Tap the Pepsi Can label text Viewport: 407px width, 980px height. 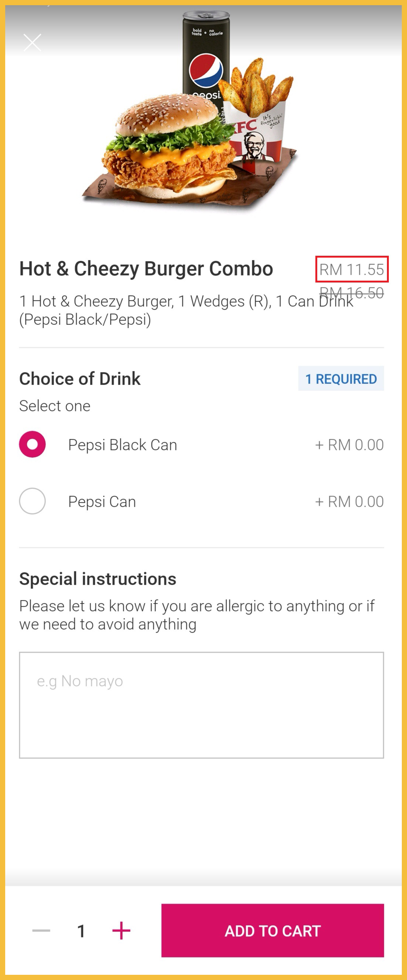pyautogui.click(x=102, y=502)
